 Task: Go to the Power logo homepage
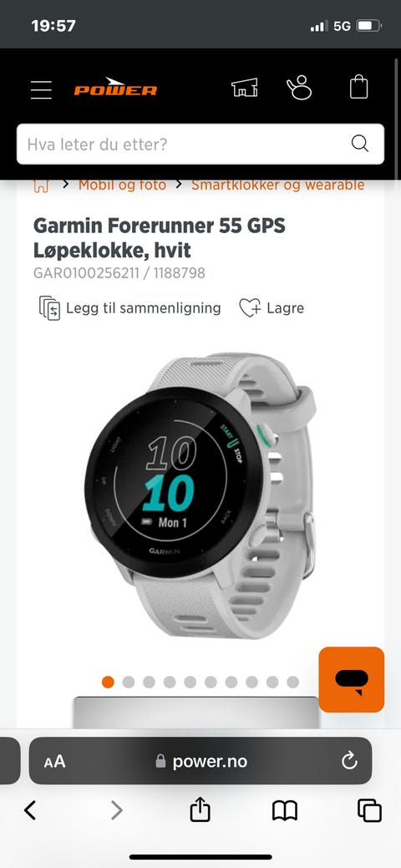tap(116, 88)
